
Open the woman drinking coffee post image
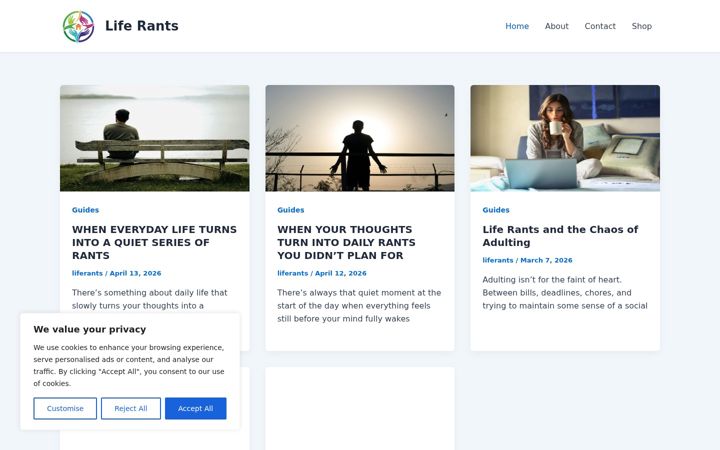(x=565, y=138)
